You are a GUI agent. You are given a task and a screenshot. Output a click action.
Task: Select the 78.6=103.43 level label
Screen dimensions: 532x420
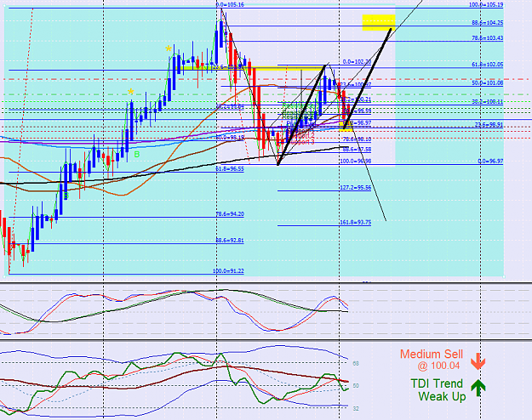[x=487, y=38]
